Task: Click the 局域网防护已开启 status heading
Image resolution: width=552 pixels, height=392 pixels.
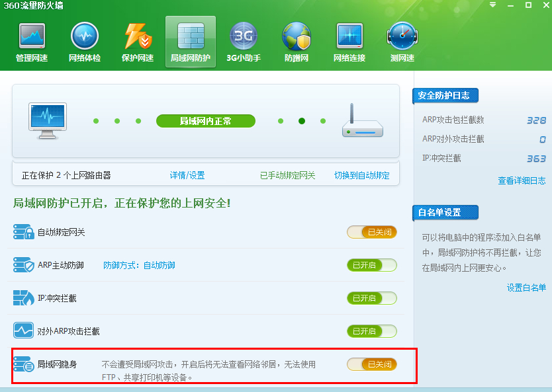Action: [x=122, y=203]
